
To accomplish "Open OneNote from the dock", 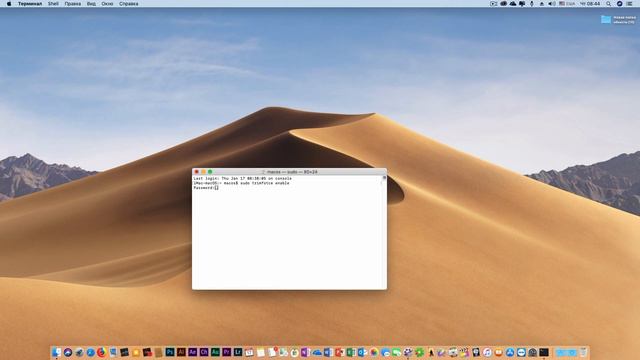I will [305, 352].
